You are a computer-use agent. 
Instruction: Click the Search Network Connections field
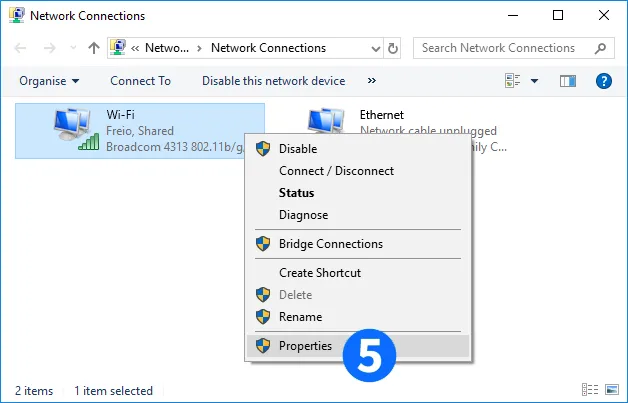pos(513,48)
